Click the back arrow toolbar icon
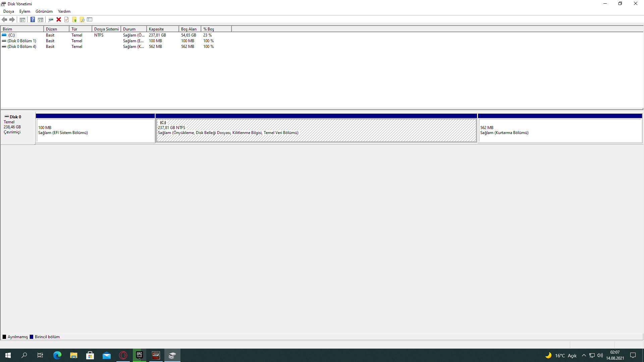This screenshot has width=644, height=362. (4, 19)
